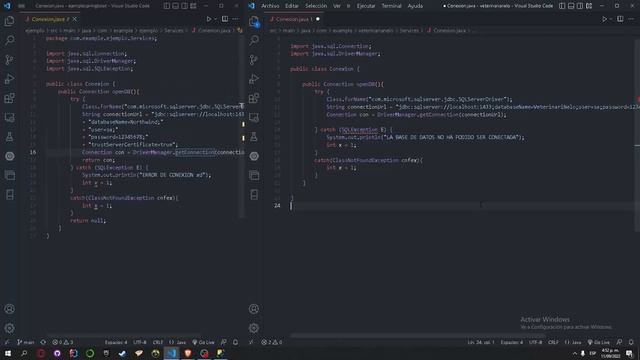
Task: Toggle primary side bar in right window
Action: click(562, 6)
